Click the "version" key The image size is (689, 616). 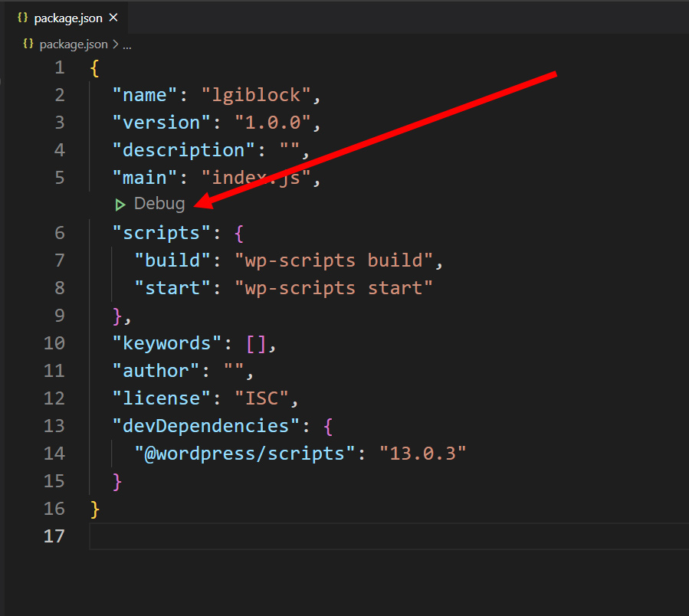tap(161, 123)
